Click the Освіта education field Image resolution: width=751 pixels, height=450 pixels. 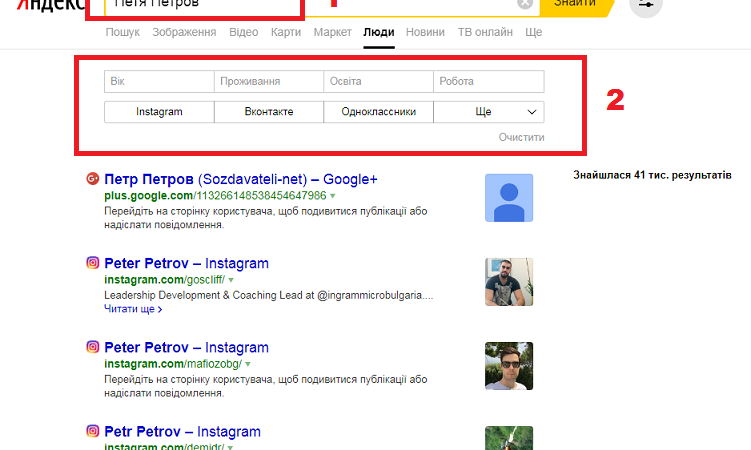(x=379, y=81)
